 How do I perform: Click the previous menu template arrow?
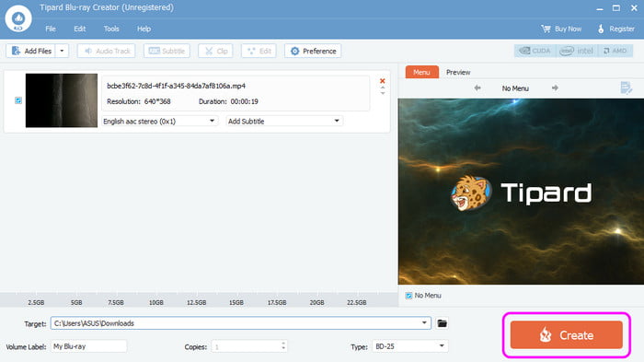coord(477,88)
